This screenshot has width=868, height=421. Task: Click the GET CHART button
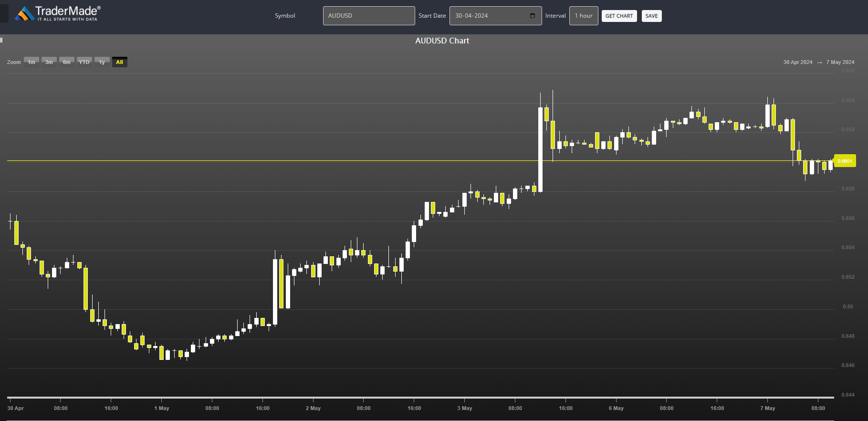tap(619, 16)
